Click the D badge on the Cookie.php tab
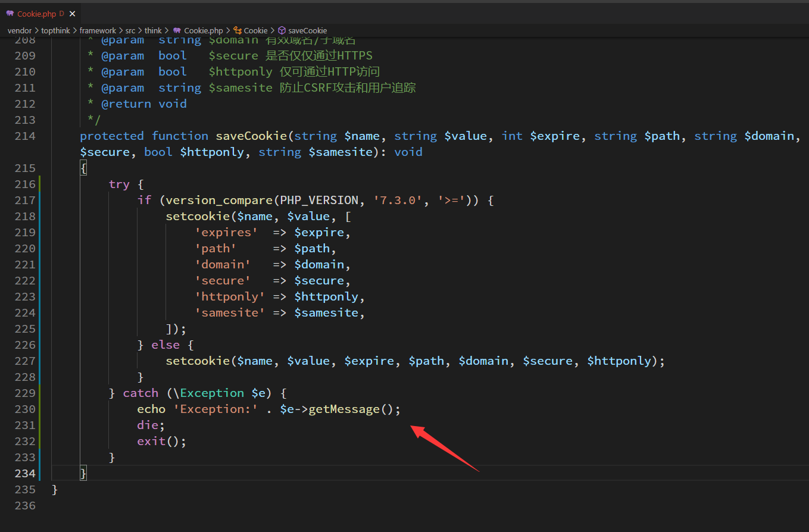Image resolution: width=809 pixels, height=532 pixels. tap(63, 13)
